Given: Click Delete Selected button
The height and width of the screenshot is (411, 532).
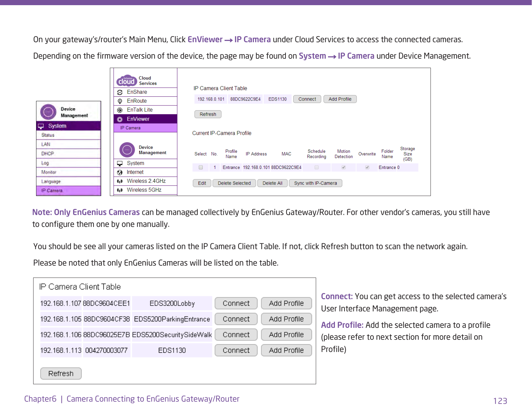Looking at the screenshot, I should [234, 183].
